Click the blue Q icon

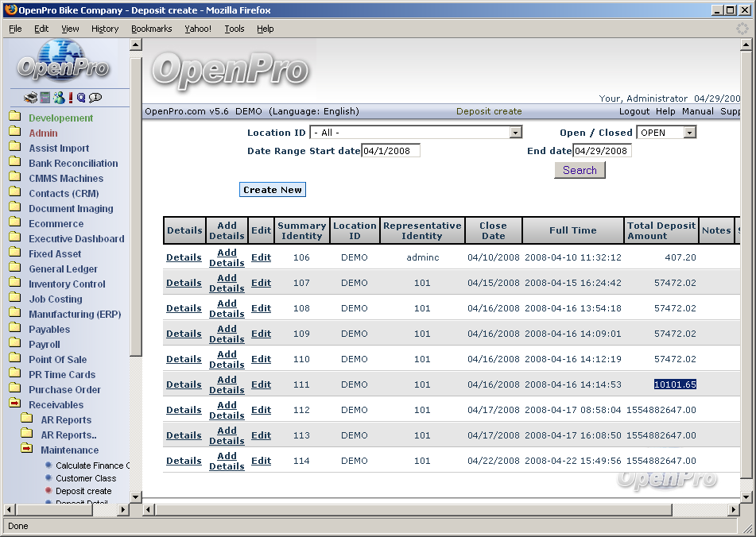pyautogui.click(x=81, y=98)
